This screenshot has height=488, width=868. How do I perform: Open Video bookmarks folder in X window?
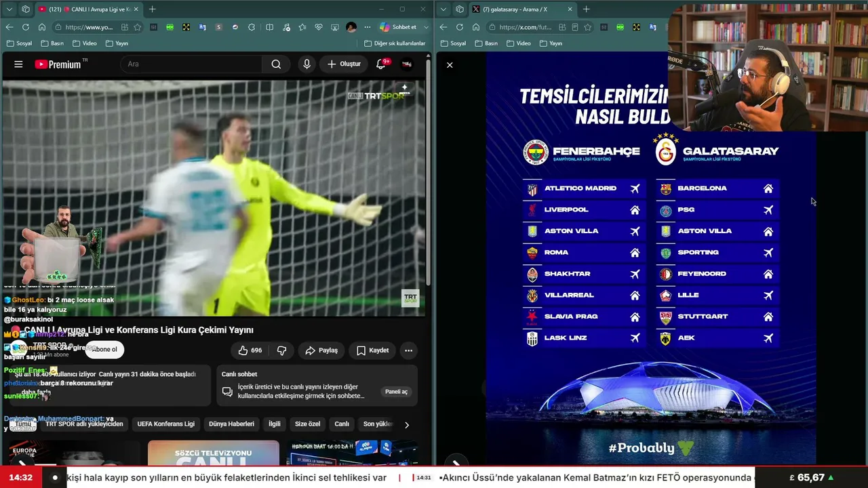point(518,43)
